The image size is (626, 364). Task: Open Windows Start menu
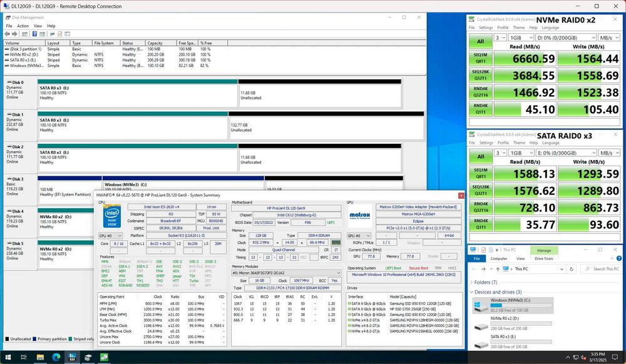[8, 357]
